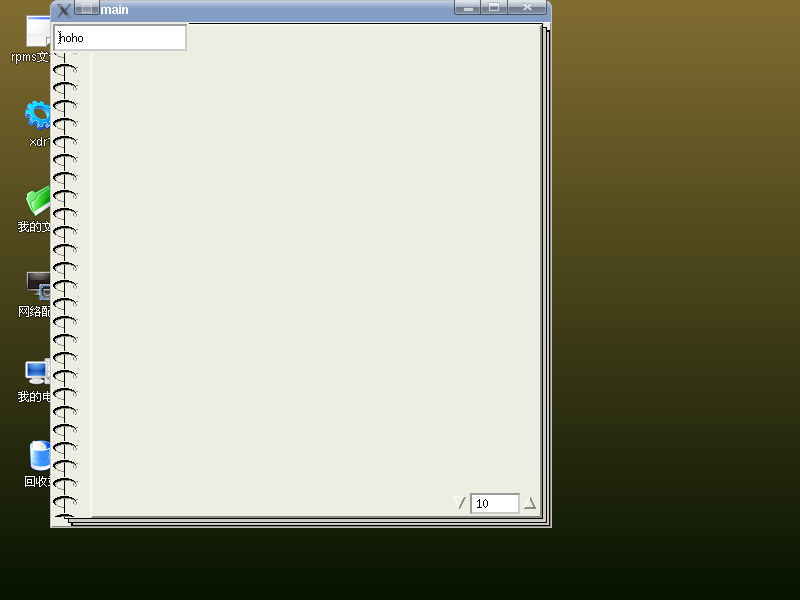The image size is (800, 600).
Task: Minimize the main window
Action: tap(467, 7)
